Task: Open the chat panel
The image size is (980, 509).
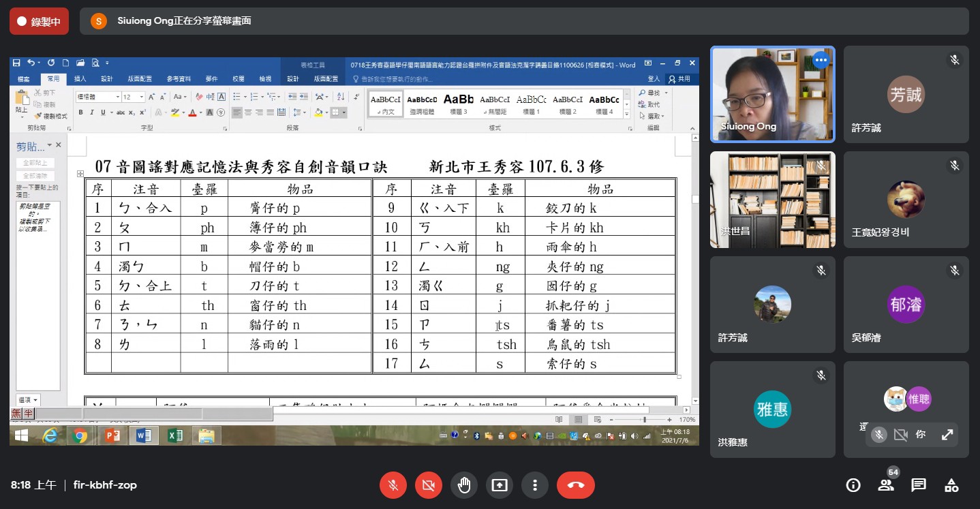Action: pyautogui.click(x=919, y=485)
